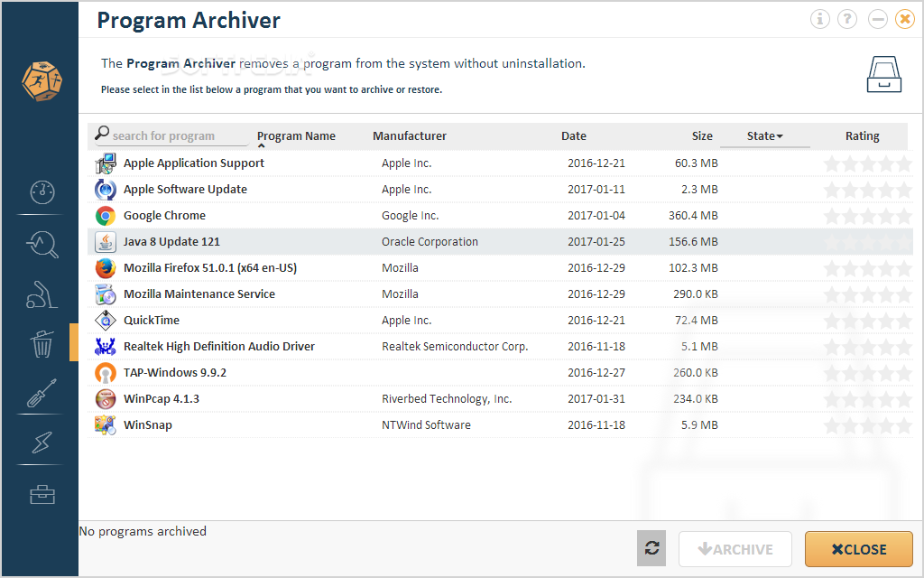The image size is (924, 578).
Task: Select TAP-Windows 9.9.2 name
Action: coord(175,373)
